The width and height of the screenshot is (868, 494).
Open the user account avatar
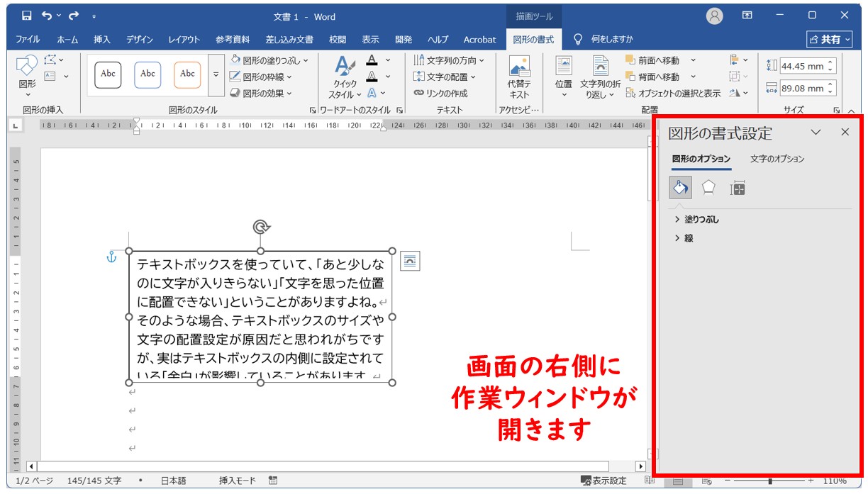715,16
